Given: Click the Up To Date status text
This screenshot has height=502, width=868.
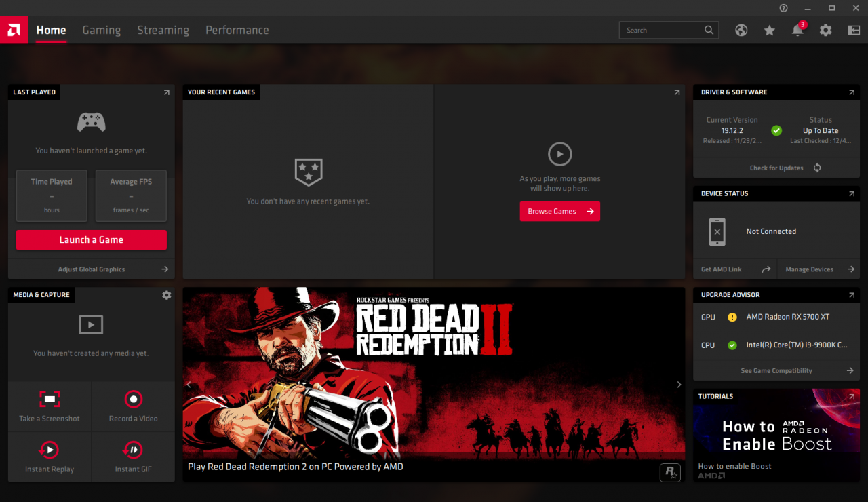Looking at the screenshot, I should pos(821,130).
